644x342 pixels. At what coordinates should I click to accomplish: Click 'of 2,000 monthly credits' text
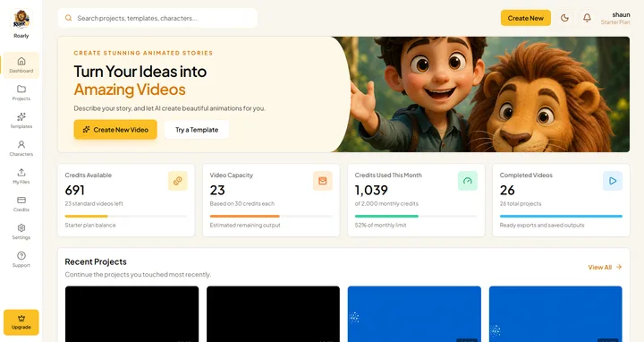click(386, 203)
